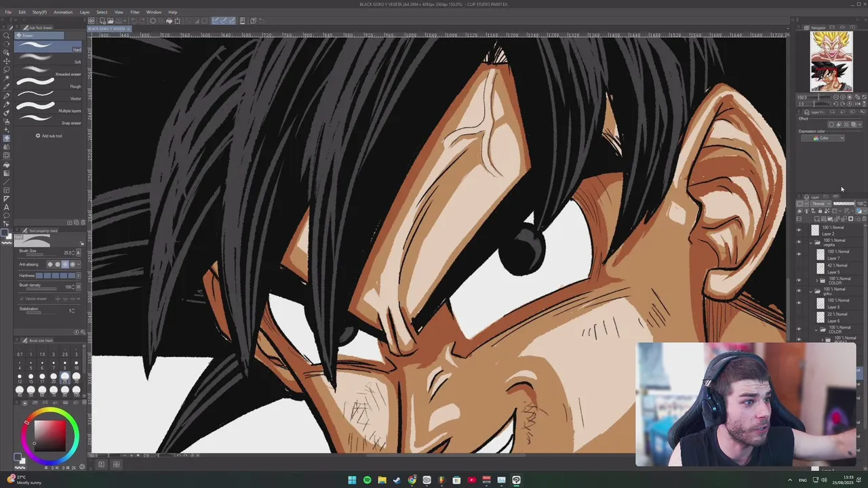This screenshot has width=868, height=488.
Task: Open the Animation menu
Action: tap(63, 12)
